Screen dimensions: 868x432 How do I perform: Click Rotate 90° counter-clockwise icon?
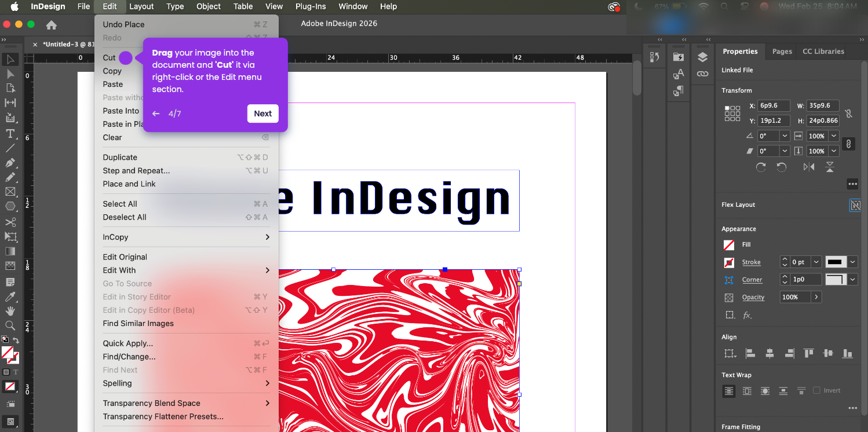point(782,167)
